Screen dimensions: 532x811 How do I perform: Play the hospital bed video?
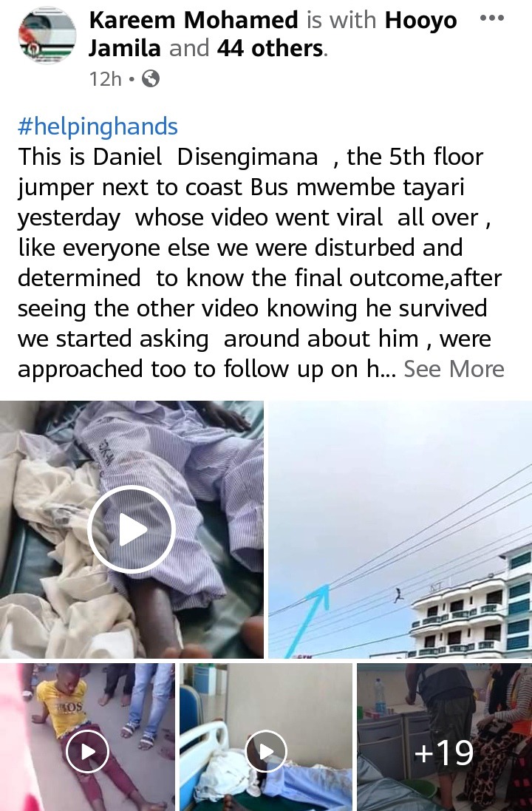coord(132,529)
